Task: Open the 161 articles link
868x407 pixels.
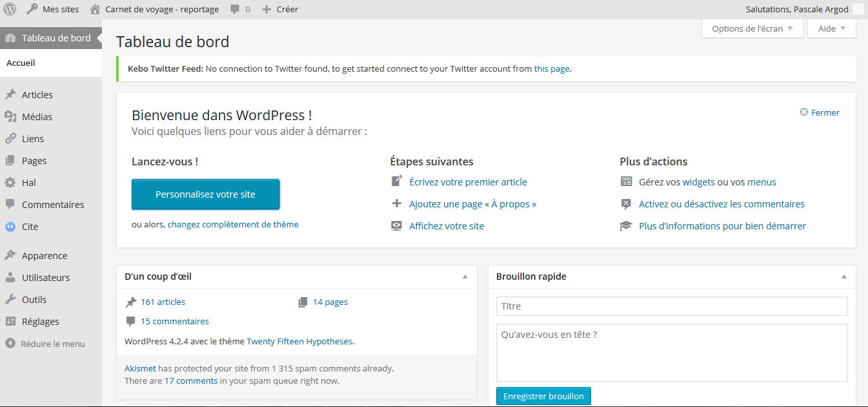Action: [163, 302]
